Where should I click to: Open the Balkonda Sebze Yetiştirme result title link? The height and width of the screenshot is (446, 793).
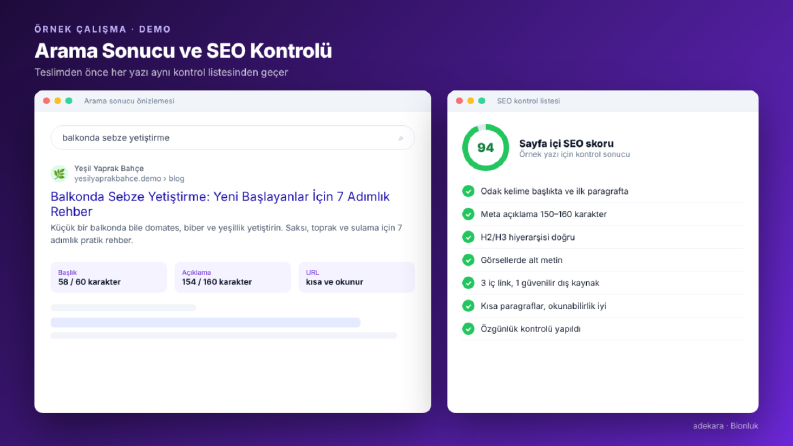coord(220,204)
